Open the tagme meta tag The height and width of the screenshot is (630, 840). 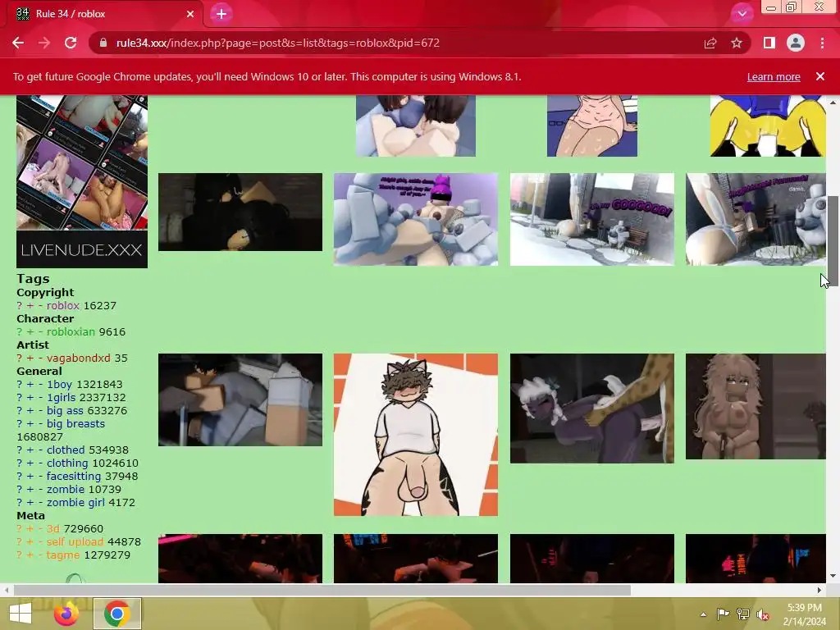(62, 555)
